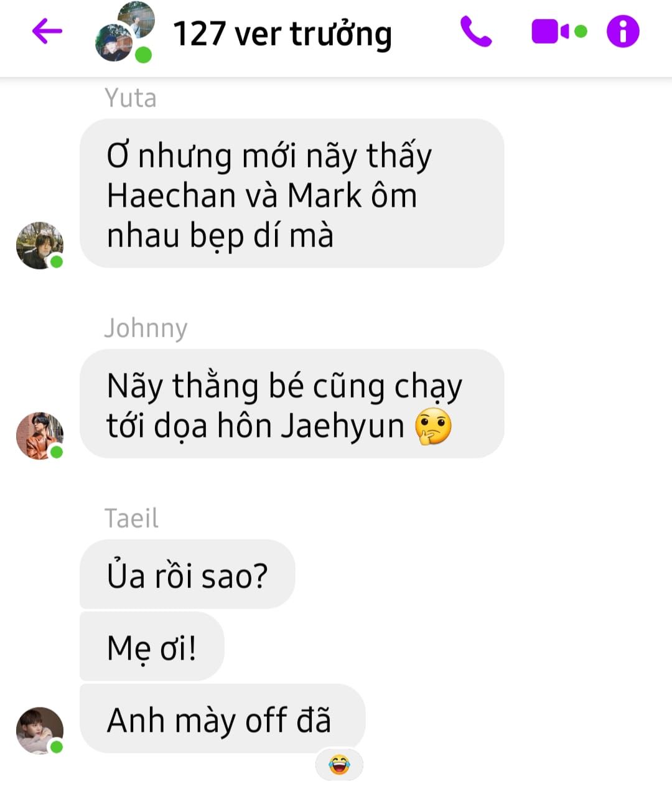Select the message Mẹ ơi!
Screen dimensions: 672x812
(152, 646)
